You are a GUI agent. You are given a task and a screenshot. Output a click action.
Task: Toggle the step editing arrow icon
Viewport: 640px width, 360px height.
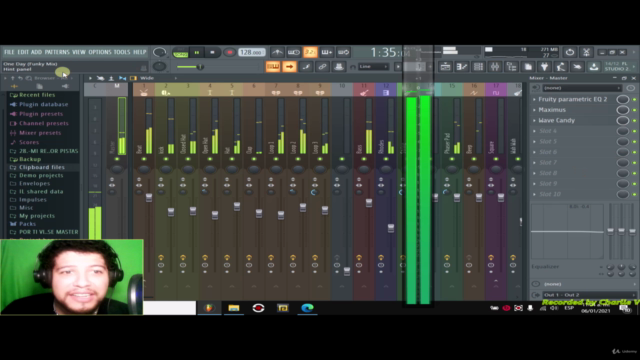pos(289,67)
